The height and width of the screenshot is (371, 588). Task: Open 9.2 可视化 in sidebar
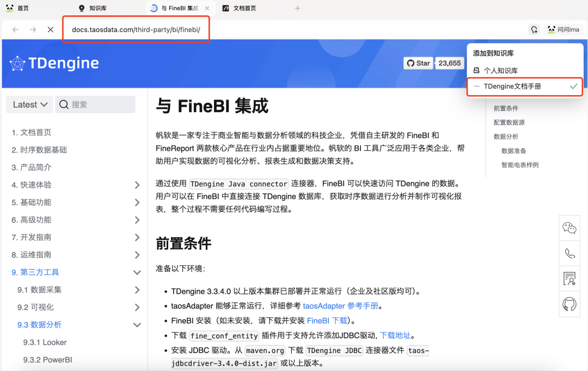pyautogui.click(x=35, y=307)
